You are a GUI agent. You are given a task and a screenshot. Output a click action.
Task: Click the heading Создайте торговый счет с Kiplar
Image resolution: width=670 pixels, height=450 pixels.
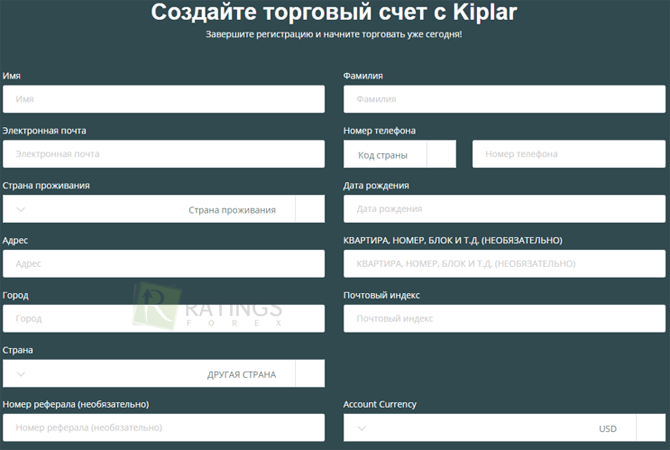coord(334,12)
